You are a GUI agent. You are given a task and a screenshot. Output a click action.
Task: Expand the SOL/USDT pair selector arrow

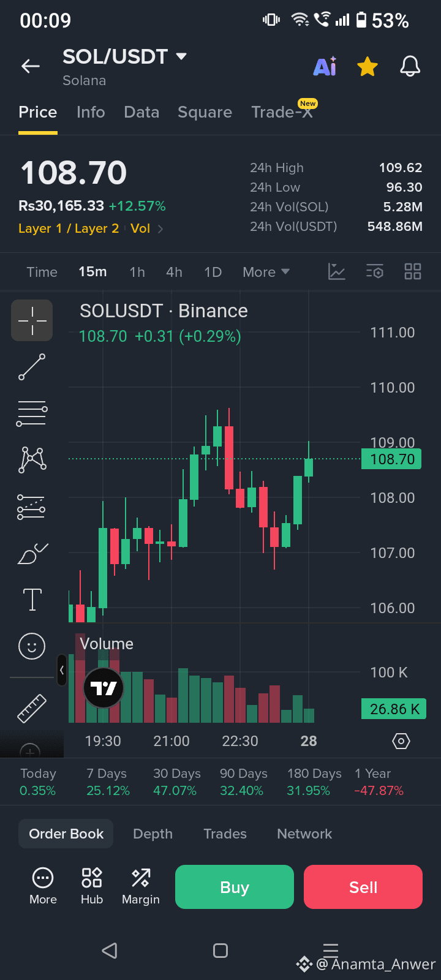(x=181, y=56)
